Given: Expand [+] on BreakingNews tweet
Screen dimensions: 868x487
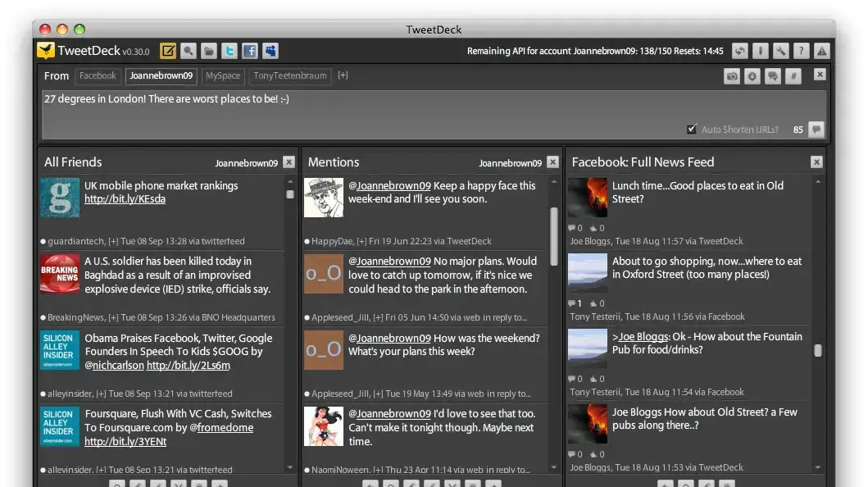Looking at the screenshot, I should coord(113,317).
